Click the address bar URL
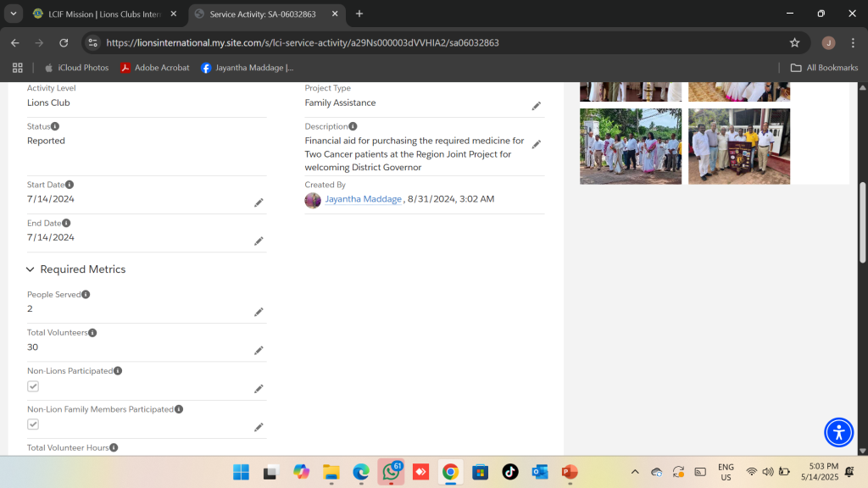868x488 pixels. coord(303,42)
